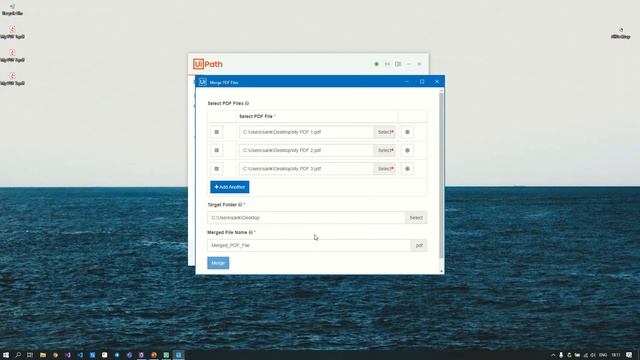Open the third red PDF desktop file
Image resolution: width=640 pixels, height=360 pixels.
[x=12, y=79]
